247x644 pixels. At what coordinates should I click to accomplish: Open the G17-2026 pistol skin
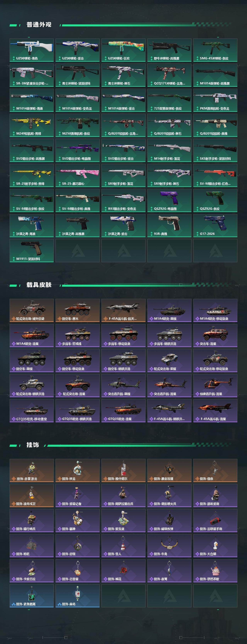coord(215,226)
